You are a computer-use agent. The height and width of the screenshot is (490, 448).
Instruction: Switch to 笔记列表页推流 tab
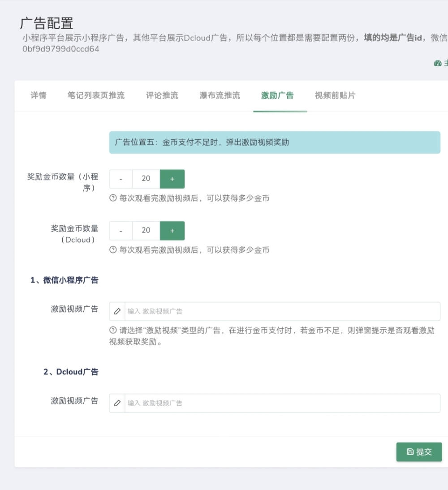[96, 95]
